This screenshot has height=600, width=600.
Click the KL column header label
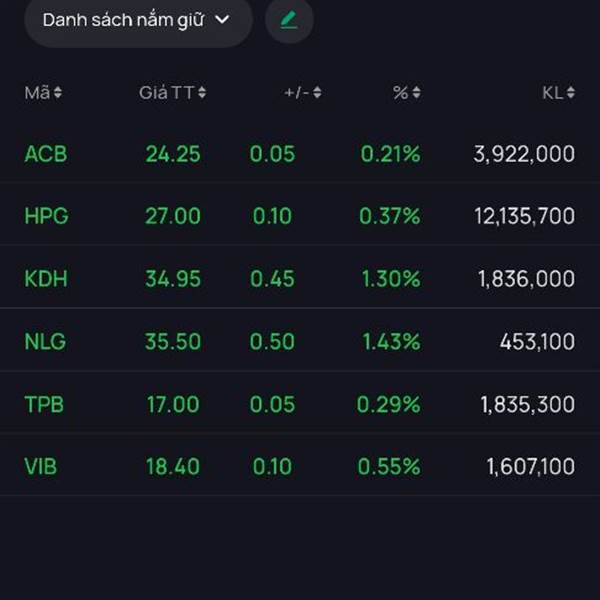[552, 93]
